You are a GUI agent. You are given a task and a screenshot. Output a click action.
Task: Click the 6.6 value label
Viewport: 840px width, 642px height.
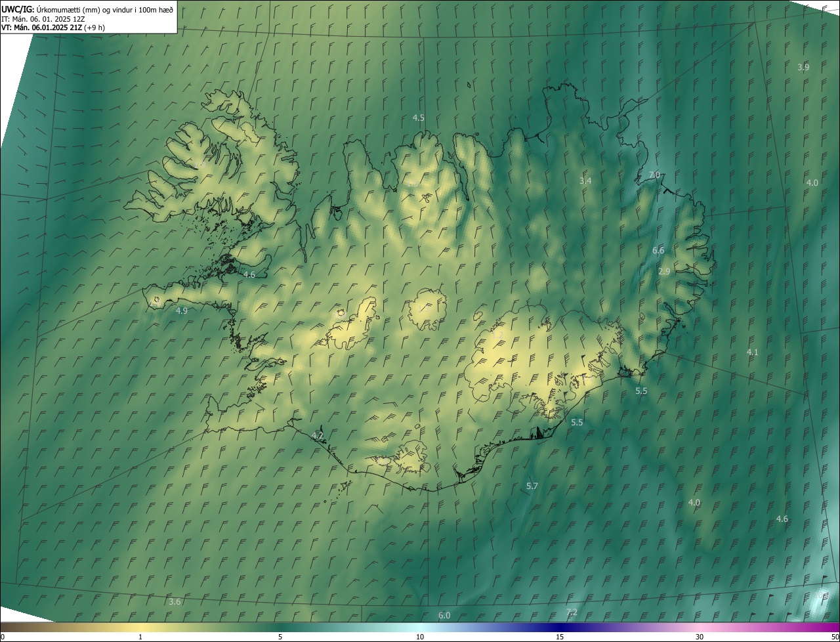[x=658, y=250]
